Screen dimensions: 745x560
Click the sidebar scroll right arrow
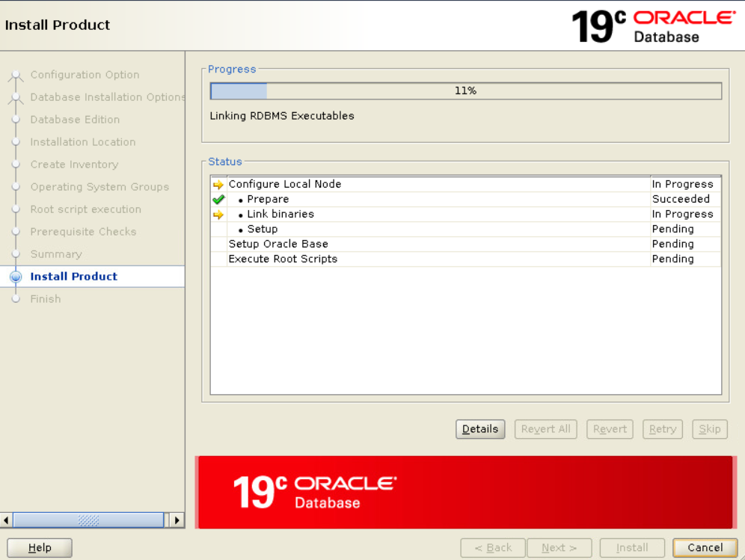coord(177,520)
